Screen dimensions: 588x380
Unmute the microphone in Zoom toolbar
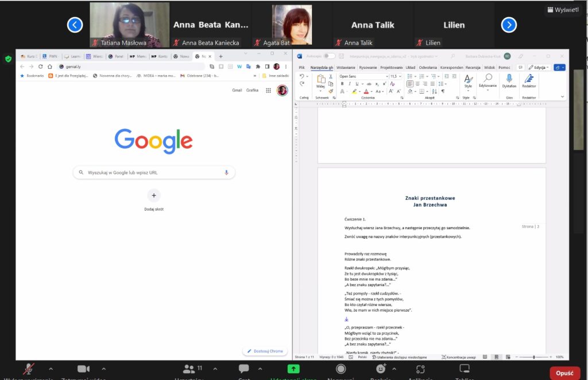pos(28,369)
